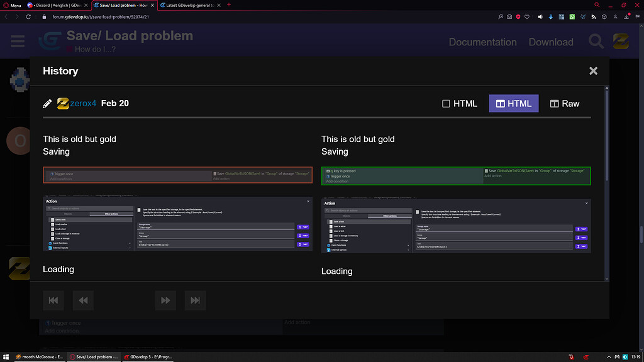644x362 pixels.
Task: Click the browser address bar showing forum.gdevelop.io
Action: pos(101,18)
